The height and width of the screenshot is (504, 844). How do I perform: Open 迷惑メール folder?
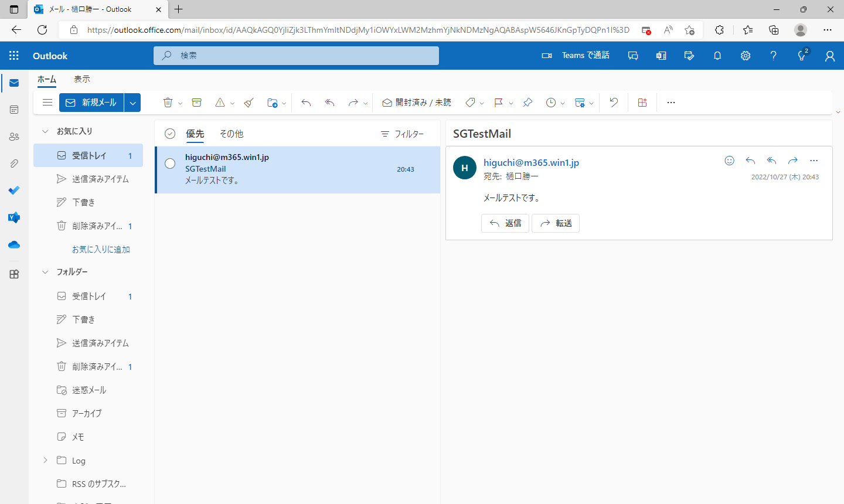click(88, 390)
